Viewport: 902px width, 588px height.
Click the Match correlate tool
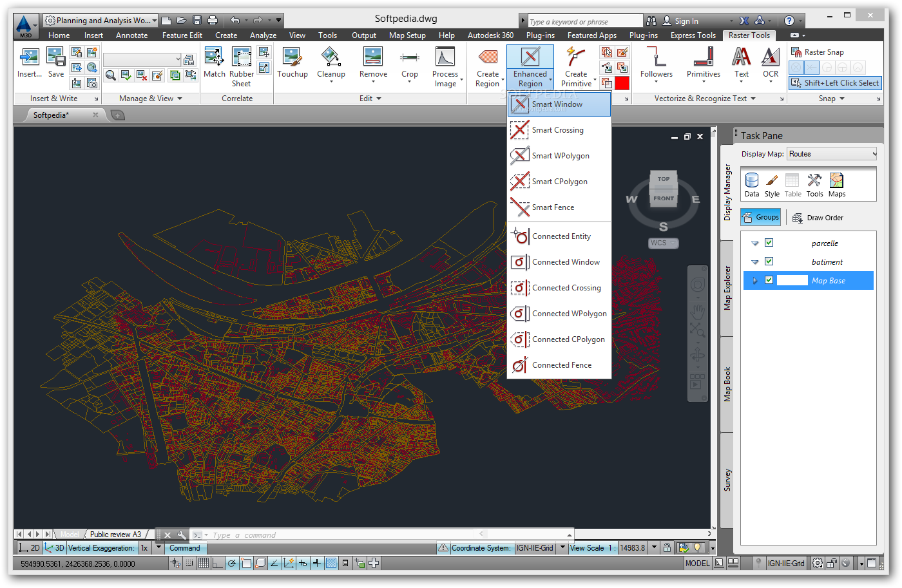pyautogui.click(x=215, y=62)
